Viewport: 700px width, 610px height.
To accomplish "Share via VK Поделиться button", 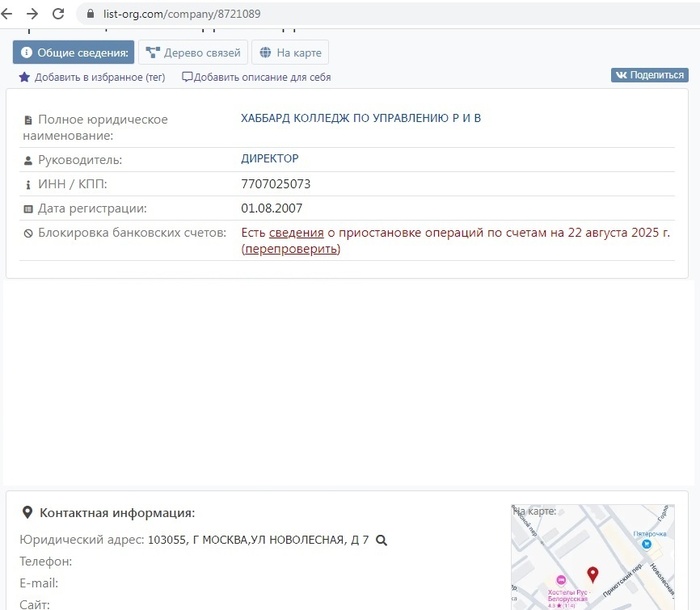I will (x=650, y=75).
